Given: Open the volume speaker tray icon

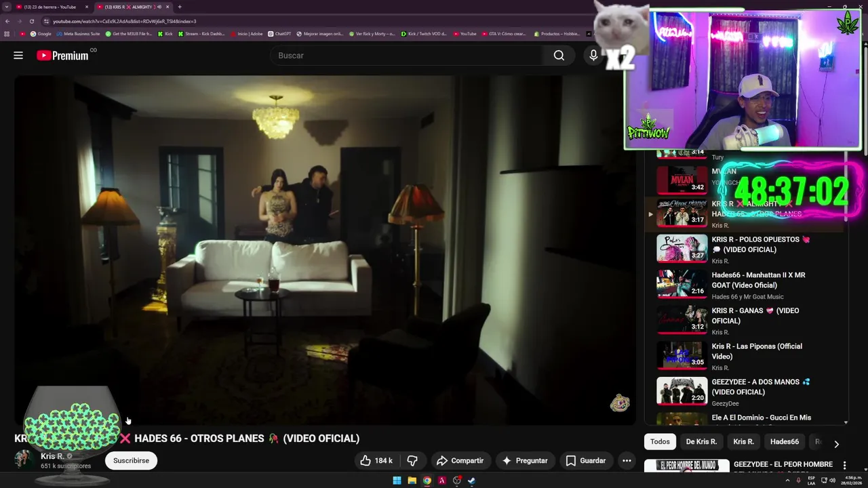Looking at the screenshot, I should point(833,481).
